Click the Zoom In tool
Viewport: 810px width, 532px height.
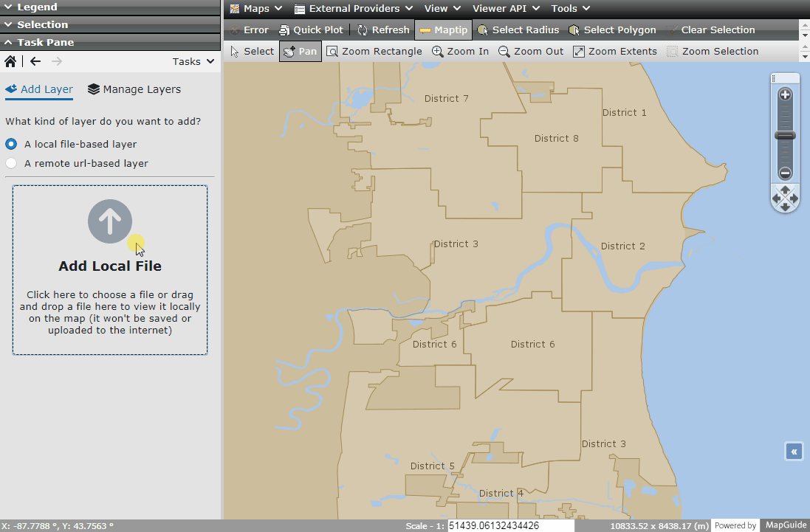460,51
